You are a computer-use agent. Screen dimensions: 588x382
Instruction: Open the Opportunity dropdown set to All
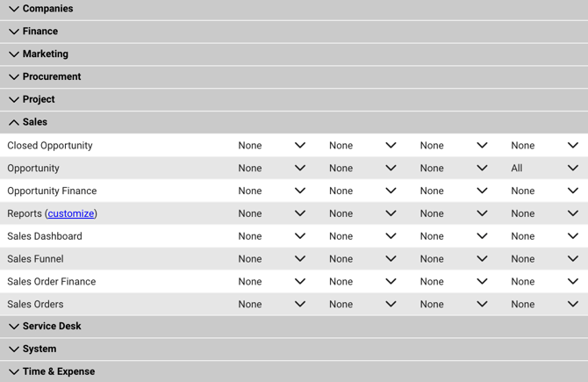pyautogui.click(x=544, y=169)
